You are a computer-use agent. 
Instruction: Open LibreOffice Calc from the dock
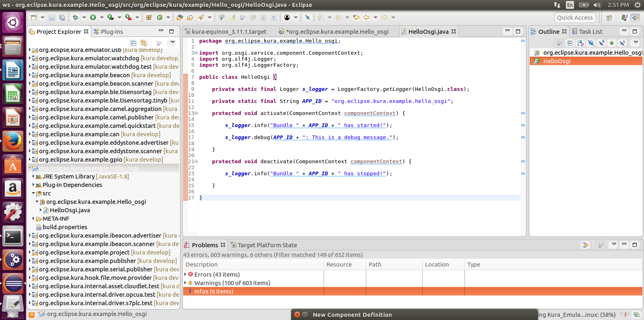coord(13,94)
